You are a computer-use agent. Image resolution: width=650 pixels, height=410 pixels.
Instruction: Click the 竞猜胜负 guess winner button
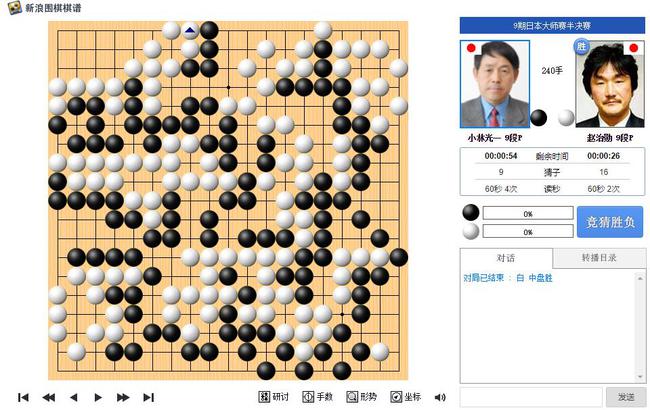610,222
